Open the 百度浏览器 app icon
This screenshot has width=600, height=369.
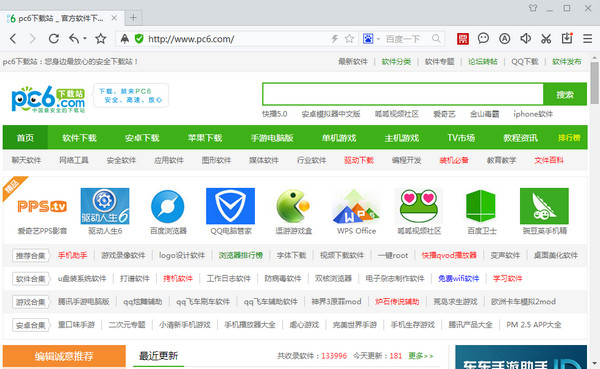(168, 207)
